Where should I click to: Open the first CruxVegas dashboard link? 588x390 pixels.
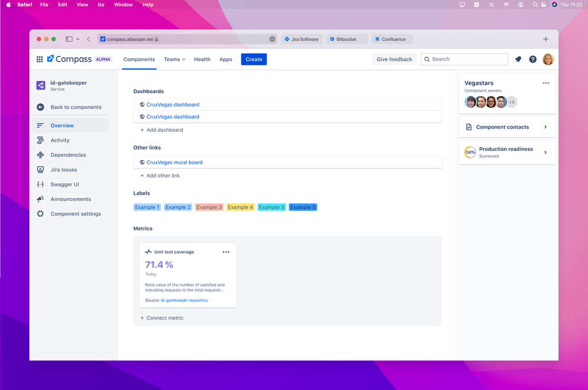pos(173,105)
